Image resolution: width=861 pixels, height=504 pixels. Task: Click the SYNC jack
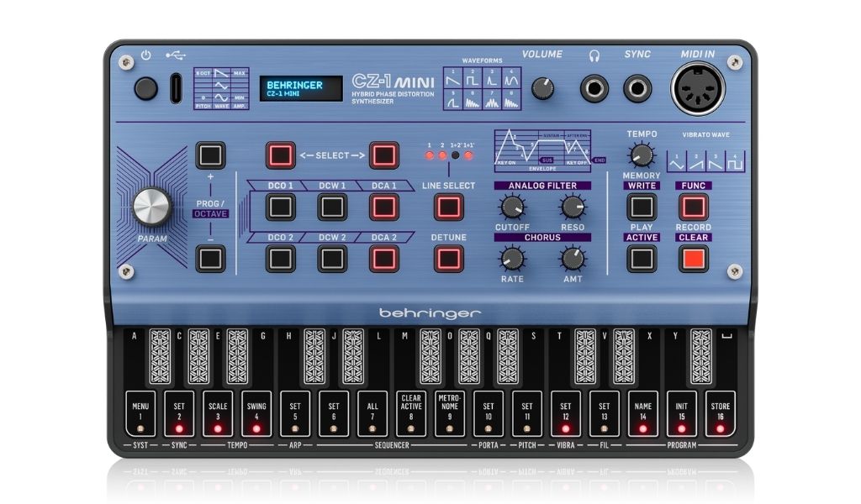click(637, 88)
